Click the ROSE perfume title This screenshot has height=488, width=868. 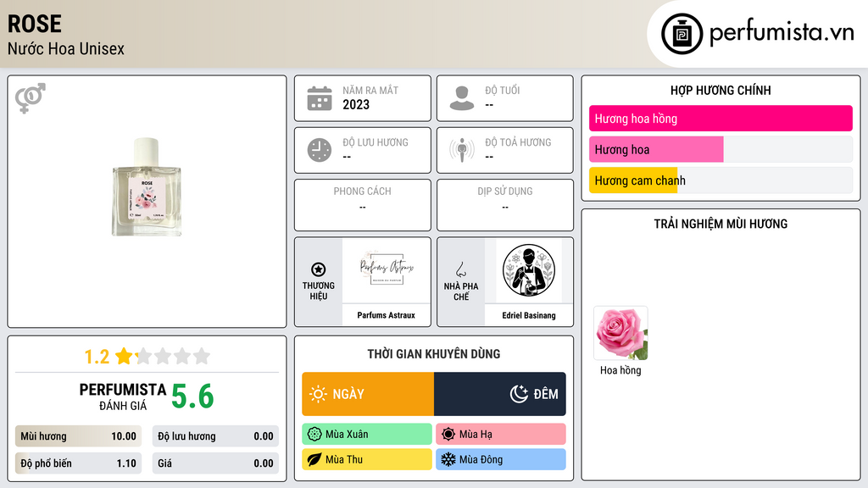coord(34,24)
